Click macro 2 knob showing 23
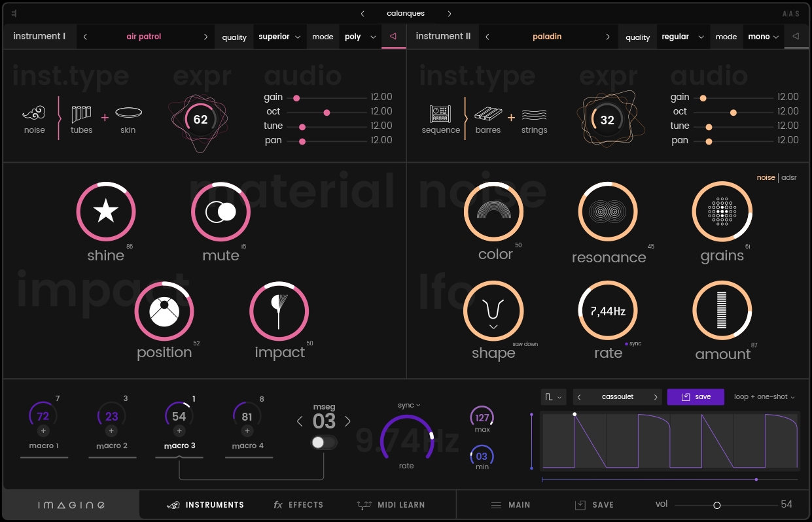The width and height of the screenshot is (812, 522). click(111, 416)
